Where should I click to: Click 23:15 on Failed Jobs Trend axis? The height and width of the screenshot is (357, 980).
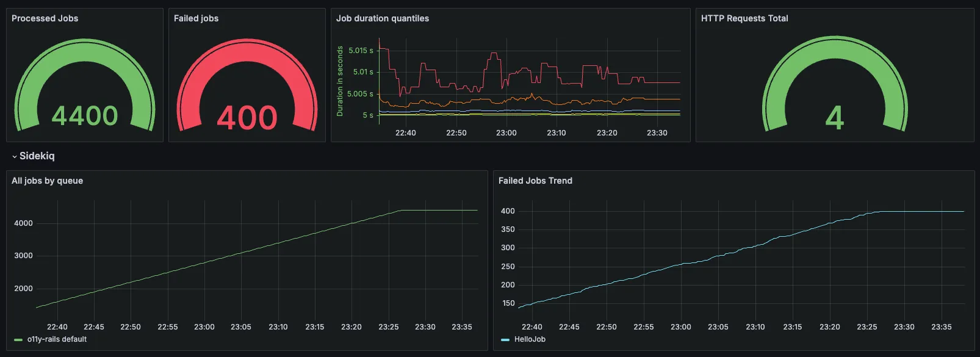tap(793, 327)
